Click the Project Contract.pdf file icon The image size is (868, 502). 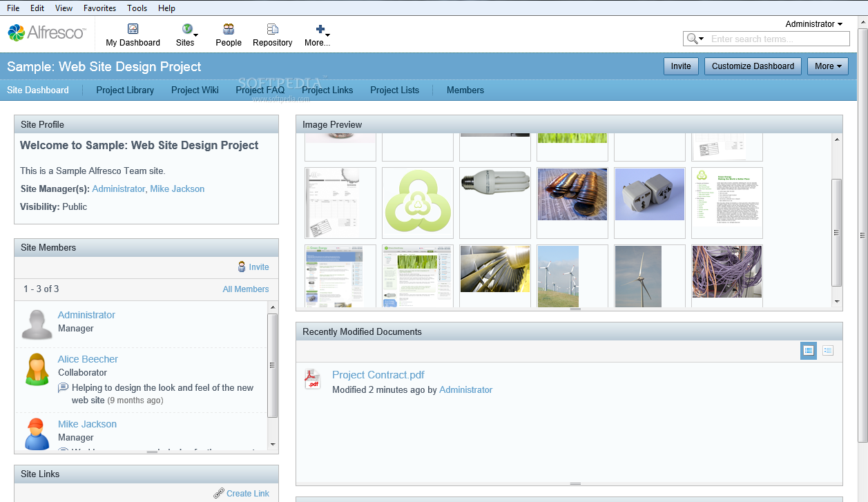tap(313, 379)
